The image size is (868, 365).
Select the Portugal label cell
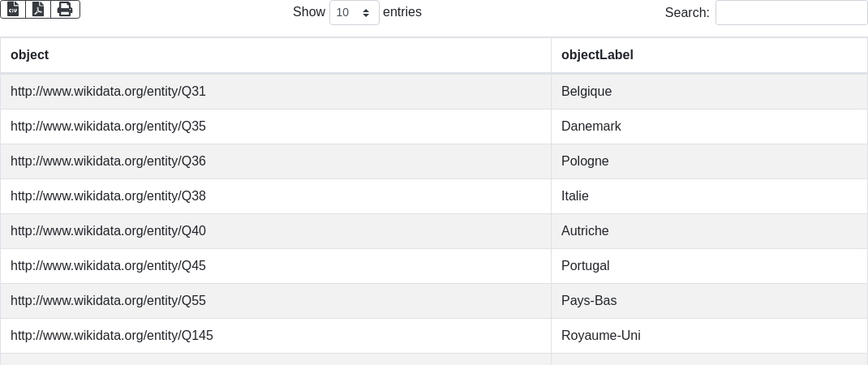709,266
